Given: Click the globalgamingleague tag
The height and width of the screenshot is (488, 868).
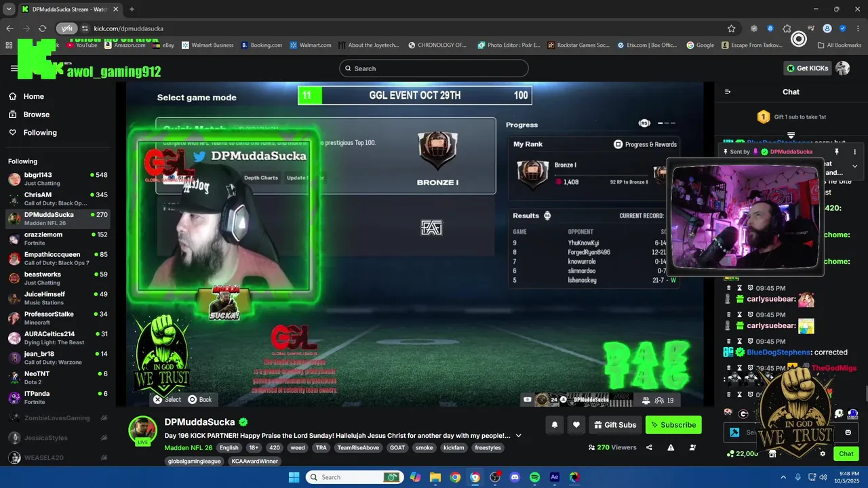Looking at the screenshot, I should (x=194, y=461).
